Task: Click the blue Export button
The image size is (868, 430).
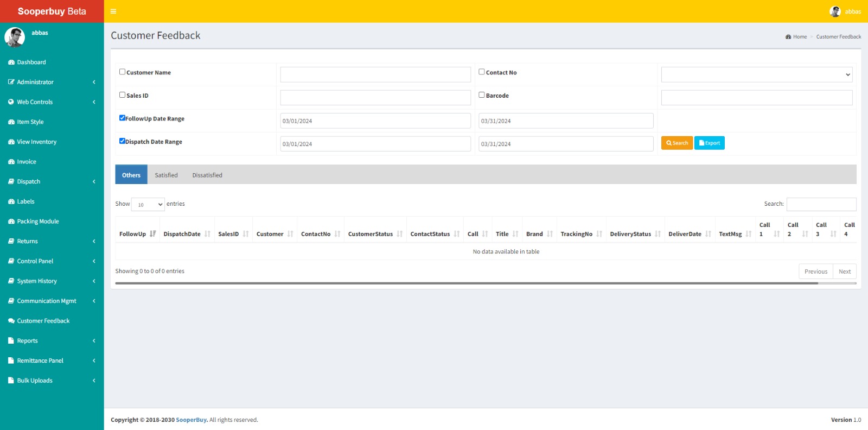Action: tap(709, 143)
